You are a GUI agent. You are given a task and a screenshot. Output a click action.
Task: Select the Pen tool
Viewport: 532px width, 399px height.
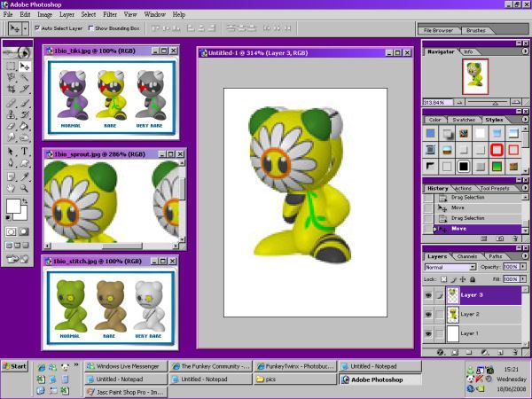[12, 163]
